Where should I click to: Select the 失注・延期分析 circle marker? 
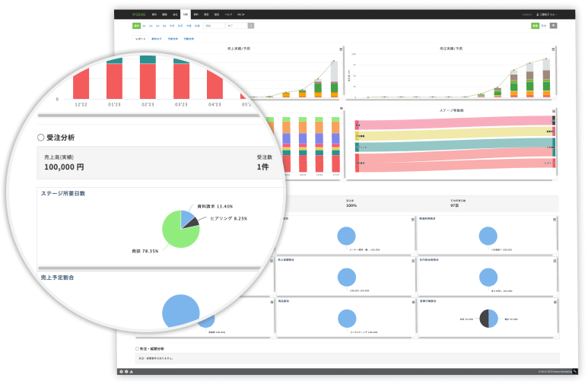point(137,349)
